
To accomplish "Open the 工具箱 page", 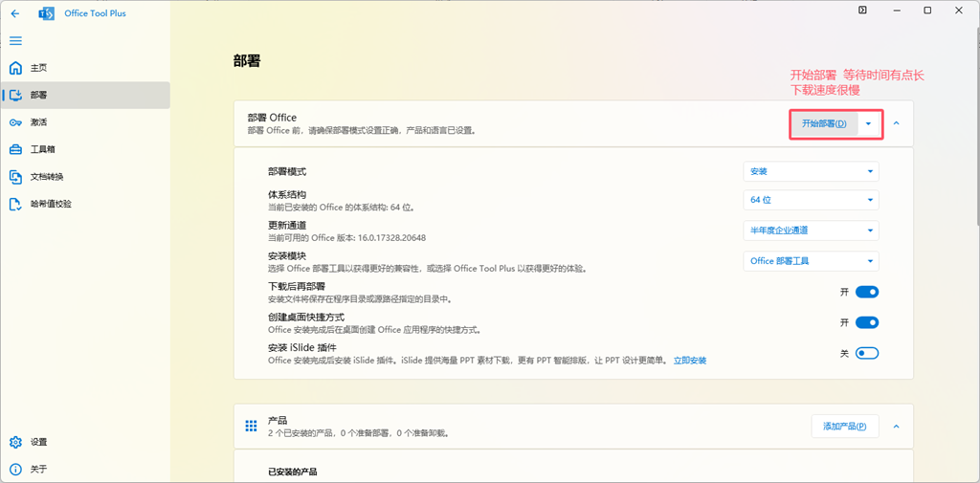I will 85,149.
